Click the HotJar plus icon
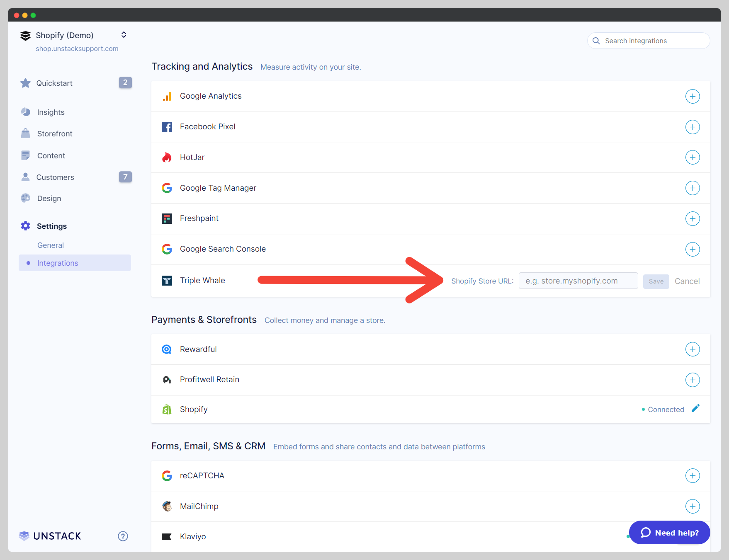This screenshot has width=729, height=560. pyautogui.click(x=692, y=158)
